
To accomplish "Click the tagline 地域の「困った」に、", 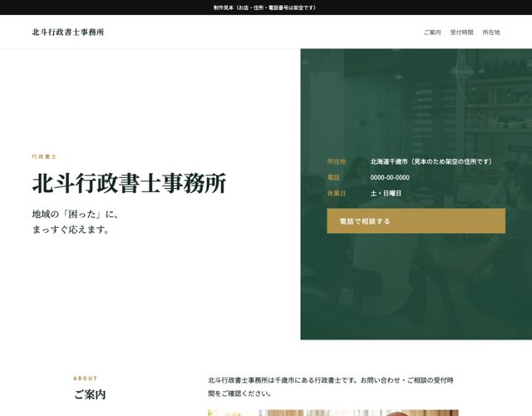I will click(75, 215).
